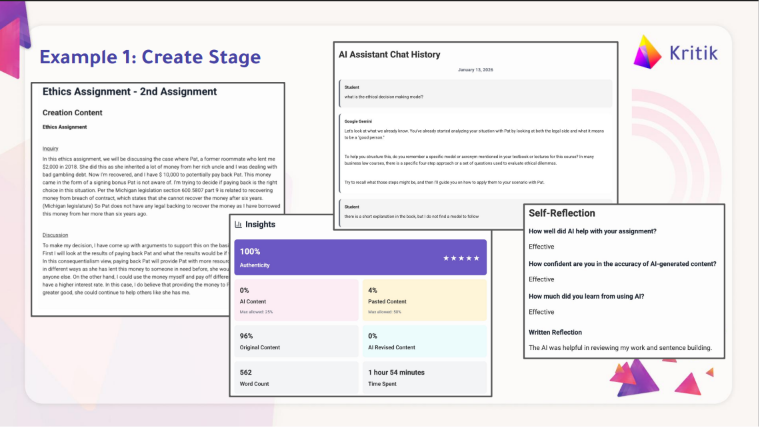Click the "AI Assistant Chat History" panel title
The width and height of the screenshot is (759, 427).
390,55
